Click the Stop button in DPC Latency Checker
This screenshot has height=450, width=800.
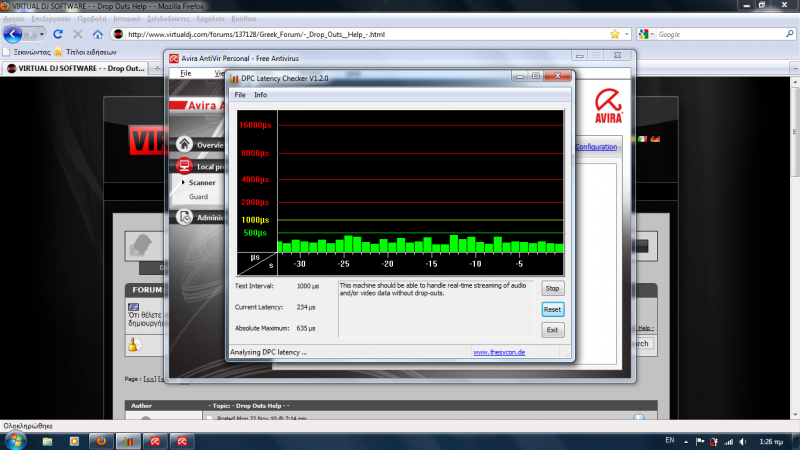click(x=552, y=289)
